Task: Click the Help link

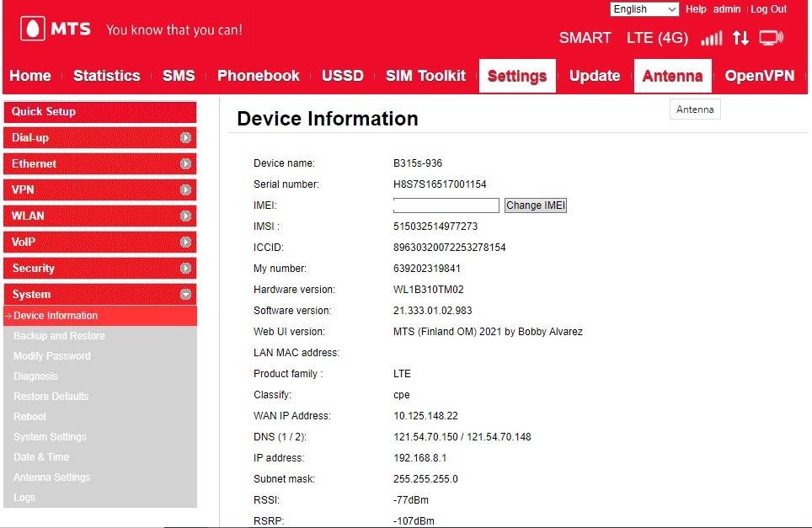Action: (x=696, y=9)
